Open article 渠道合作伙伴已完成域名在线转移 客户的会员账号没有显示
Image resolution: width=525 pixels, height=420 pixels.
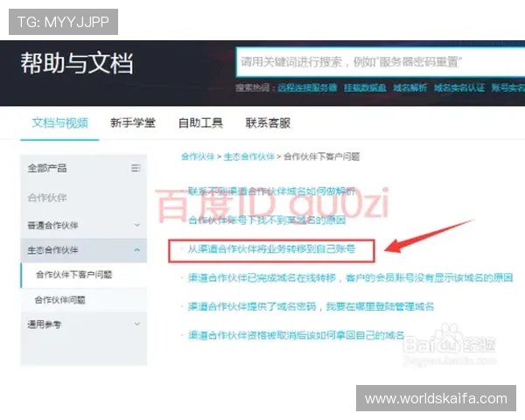click(351, 277)
